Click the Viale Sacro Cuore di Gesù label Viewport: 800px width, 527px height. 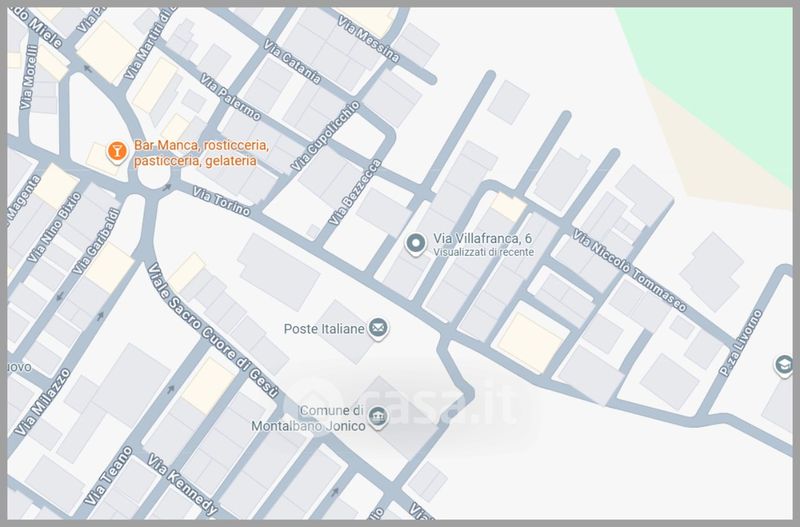[213, 328]
